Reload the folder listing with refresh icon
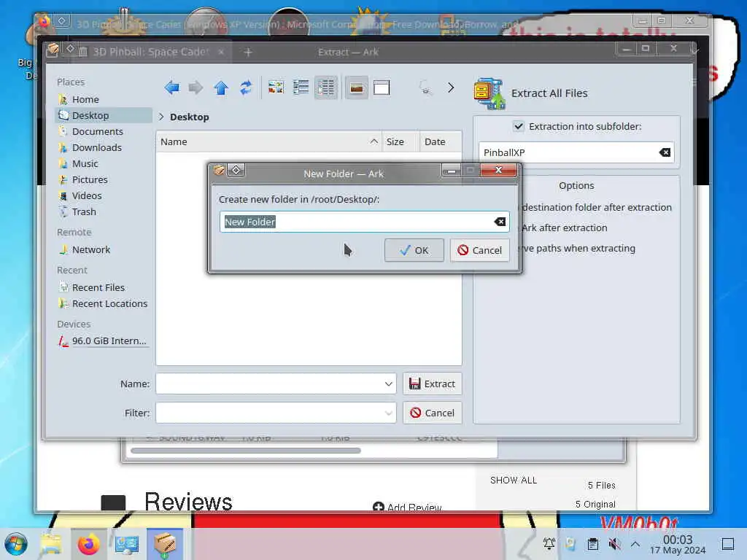Image resolution: width=747 pixels, height=560 pixels. click(245, 87)
